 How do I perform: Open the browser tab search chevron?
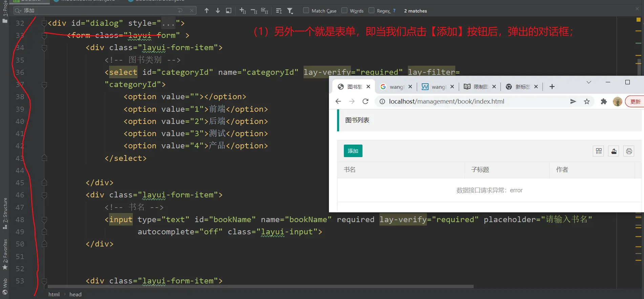(589, 82)
